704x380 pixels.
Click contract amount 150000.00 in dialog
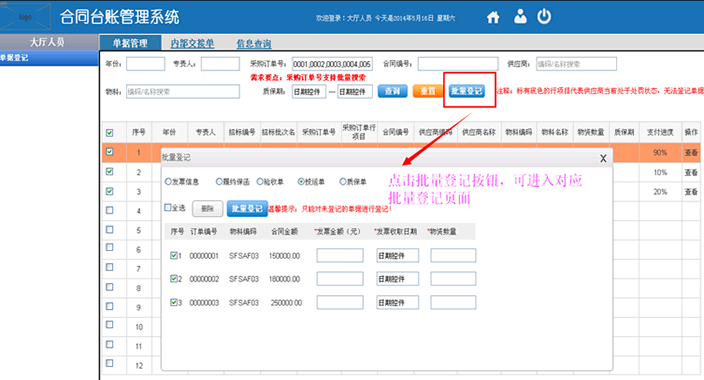point(284,256)
